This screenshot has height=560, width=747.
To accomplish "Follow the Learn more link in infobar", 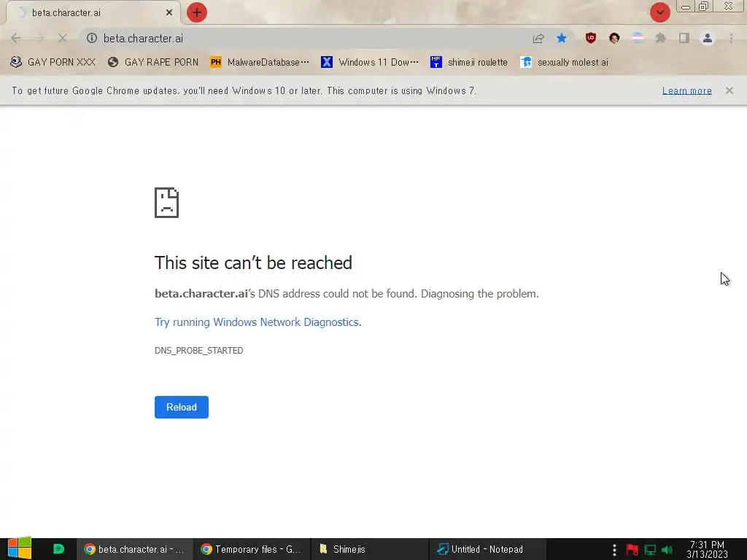I will pyautogui.click(x=687, y=90).
